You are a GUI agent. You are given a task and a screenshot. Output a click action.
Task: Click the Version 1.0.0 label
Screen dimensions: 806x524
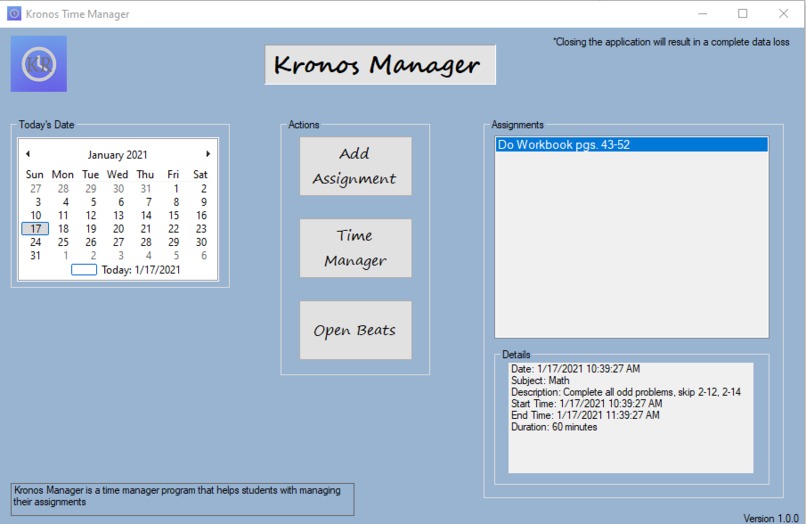click(x=771, y=518)
